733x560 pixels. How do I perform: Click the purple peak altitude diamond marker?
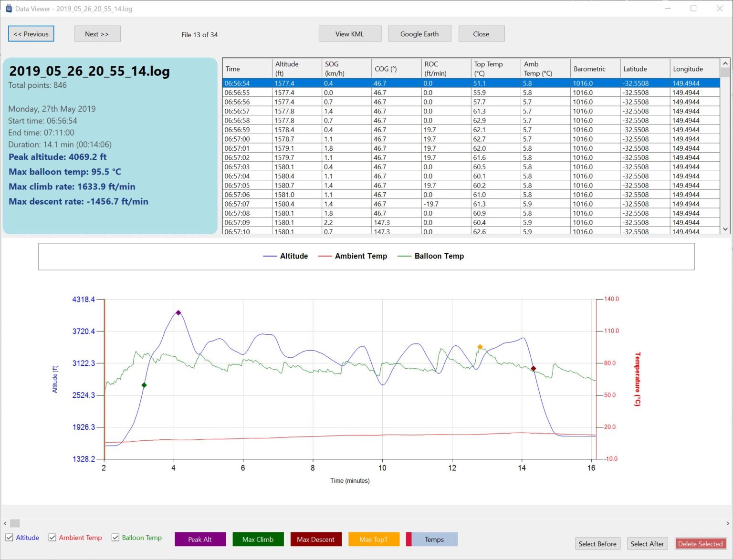[x=178, y=313]
